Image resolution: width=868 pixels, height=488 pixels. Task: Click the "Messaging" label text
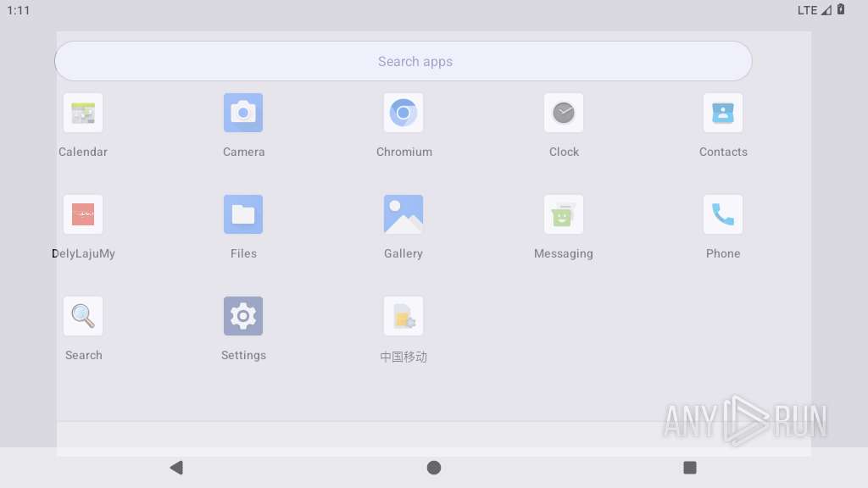[564, 254]
